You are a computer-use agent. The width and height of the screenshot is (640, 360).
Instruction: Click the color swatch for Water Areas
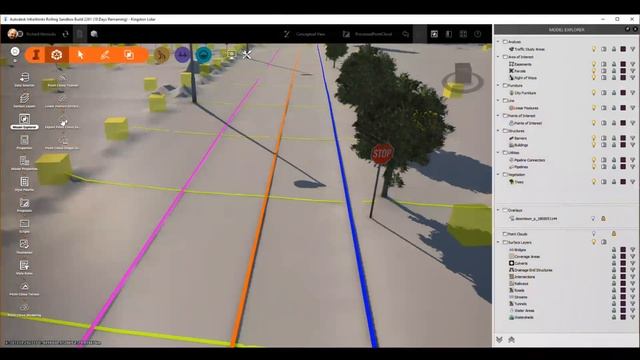623,311
